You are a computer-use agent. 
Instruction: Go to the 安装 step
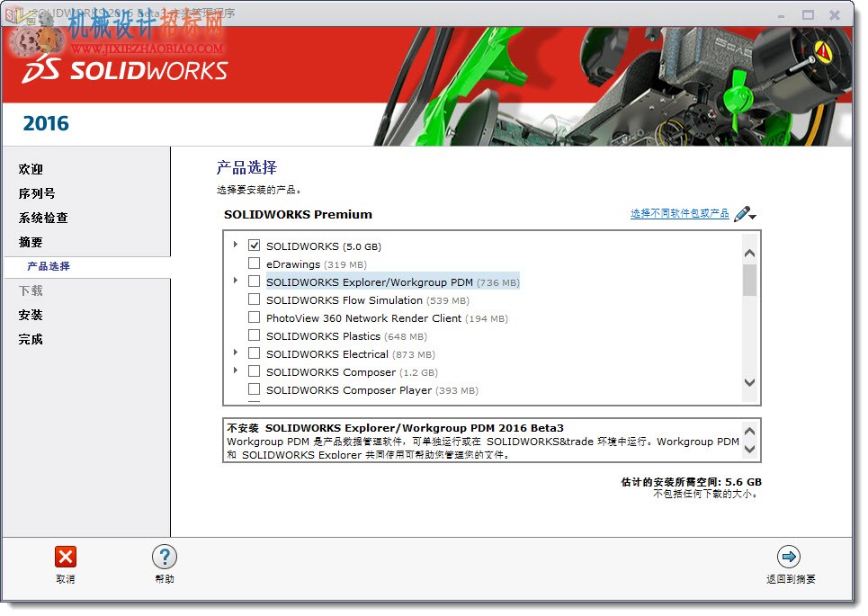point(31,316)
